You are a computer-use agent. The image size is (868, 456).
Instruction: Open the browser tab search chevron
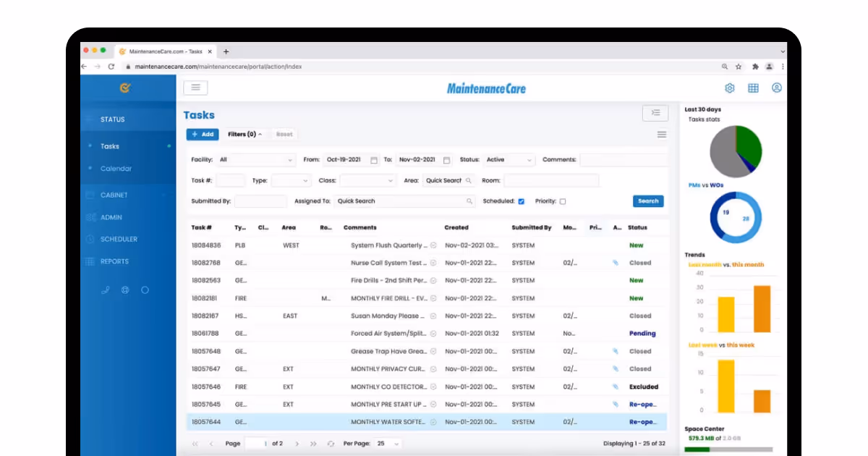tap(783, 52)
